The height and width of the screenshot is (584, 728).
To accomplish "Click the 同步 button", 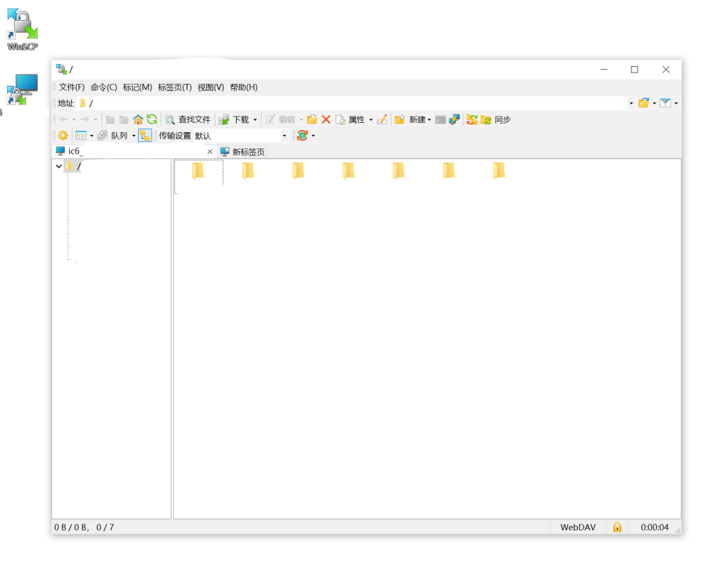I will point(496,119).
